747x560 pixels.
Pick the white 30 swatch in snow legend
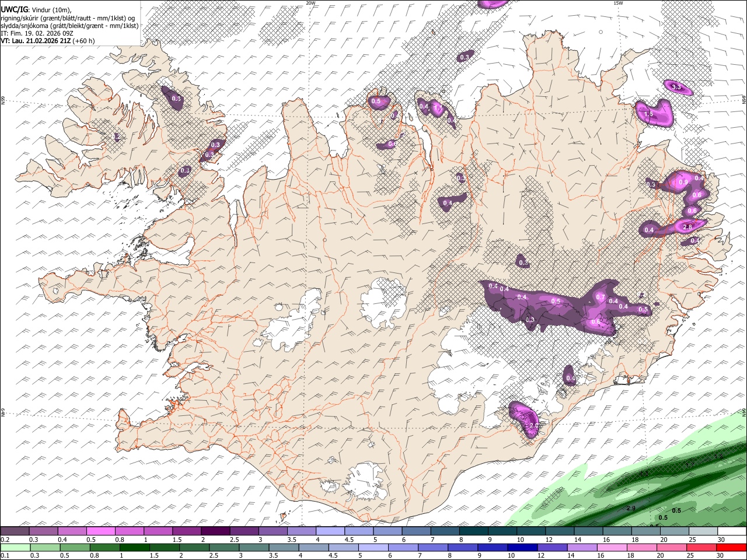732,531
